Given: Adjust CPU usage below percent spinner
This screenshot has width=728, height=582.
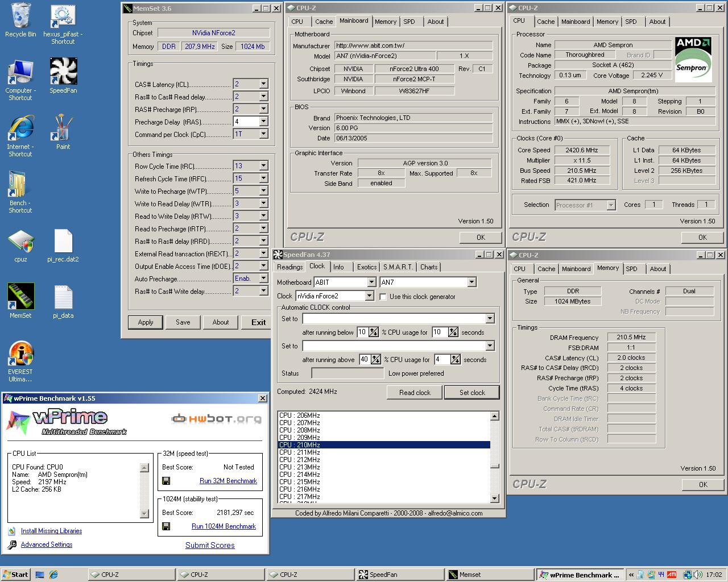Looking at the screenshot, I should [x=374, y=332].
